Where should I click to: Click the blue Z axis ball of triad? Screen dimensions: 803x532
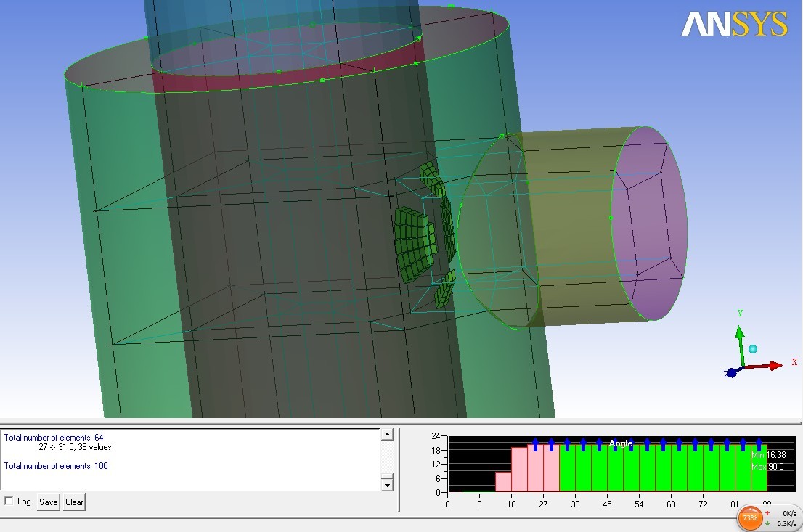(731, 373)
